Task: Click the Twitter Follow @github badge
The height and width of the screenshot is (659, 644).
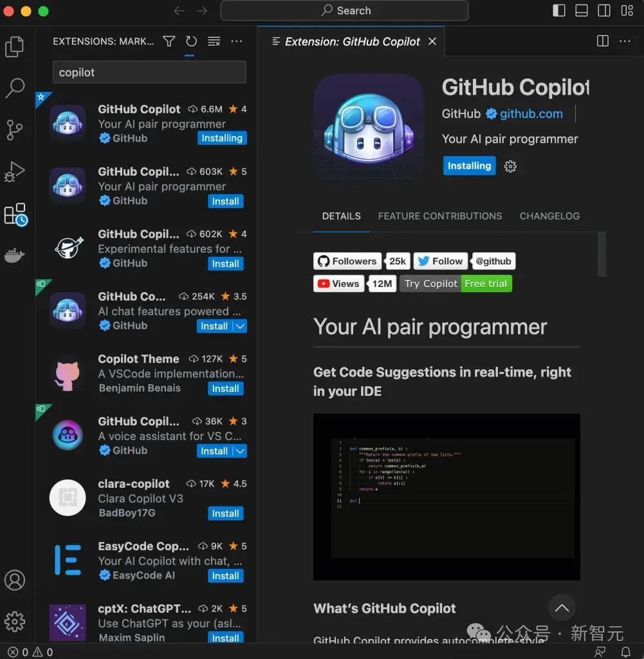Action: coord(465,261)
